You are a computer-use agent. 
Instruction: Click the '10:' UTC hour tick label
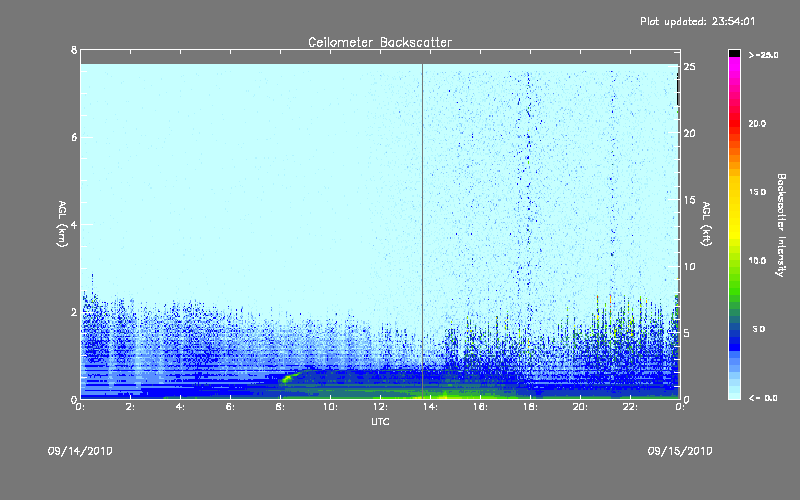pyautogui.click(x=330, y=407)
